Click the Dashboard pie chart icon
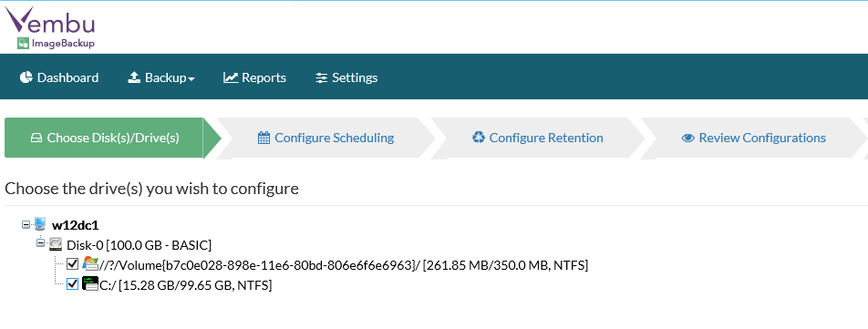 coord(26,77)
